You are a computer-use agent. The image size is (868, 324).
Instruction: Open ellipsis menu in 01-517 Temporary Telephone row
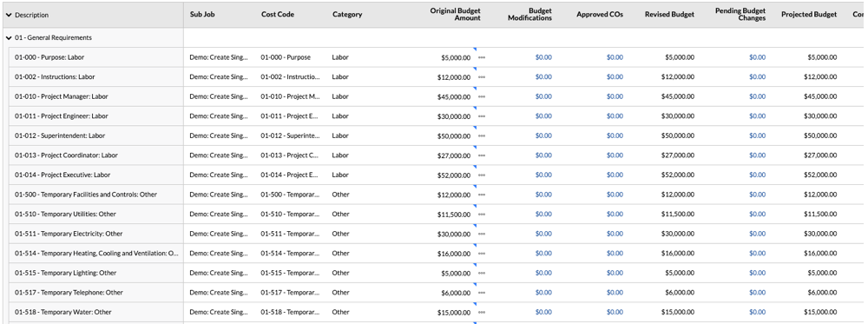(482, 293)
